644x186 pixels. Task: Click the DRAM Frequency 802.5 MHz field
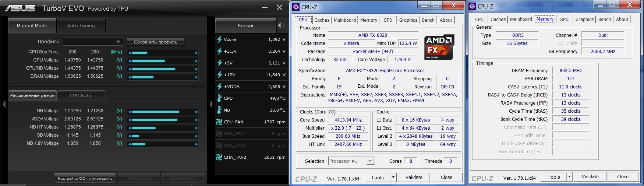(571, 71)
